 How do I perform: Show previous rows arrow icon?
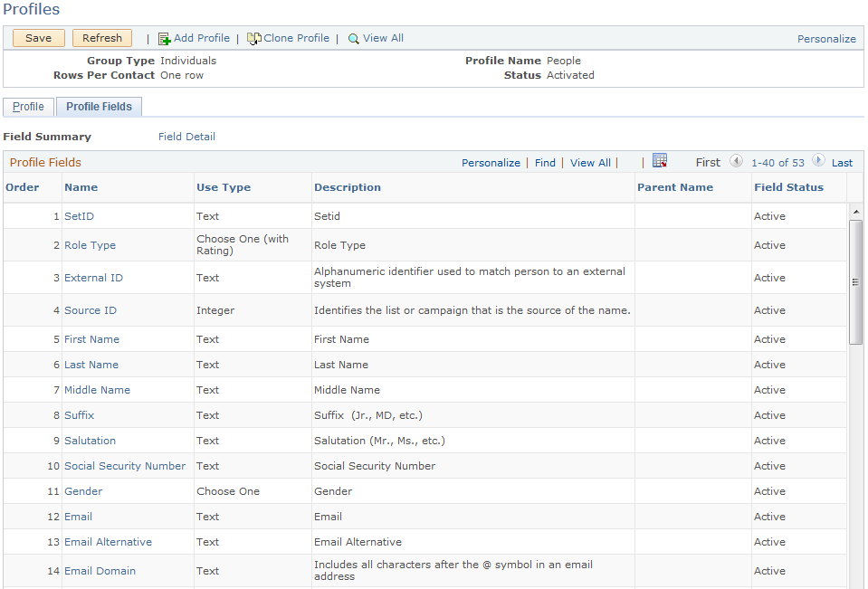click(x=736, y=161)
